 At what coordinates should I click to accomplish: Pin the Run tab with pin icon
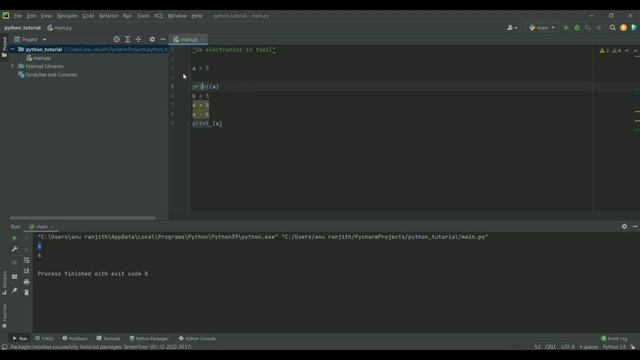pyautogui.click(x=14, y=291)
